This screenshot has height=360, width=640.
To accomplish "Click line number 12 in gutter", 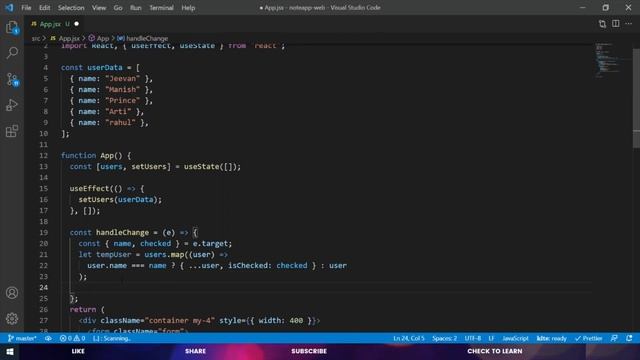I will click(44, 156).
